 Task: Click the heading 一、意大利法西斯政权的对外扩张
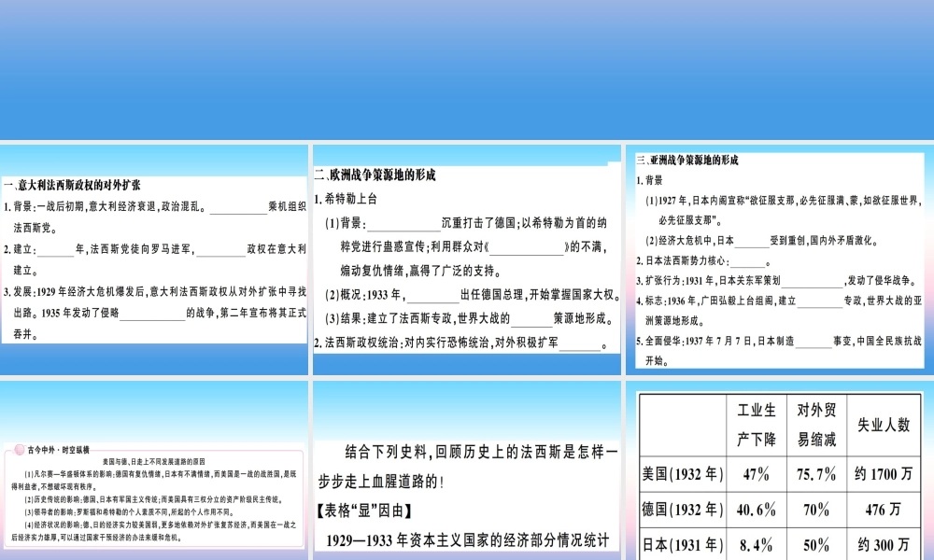point(72,185)
